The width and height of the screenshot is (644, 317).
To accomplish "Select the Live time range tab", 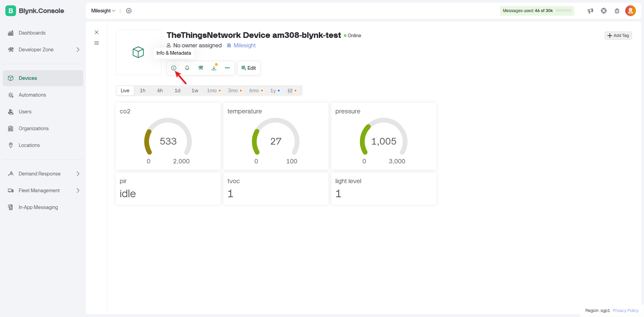I will pyautogui.click(x=125, y=91).
